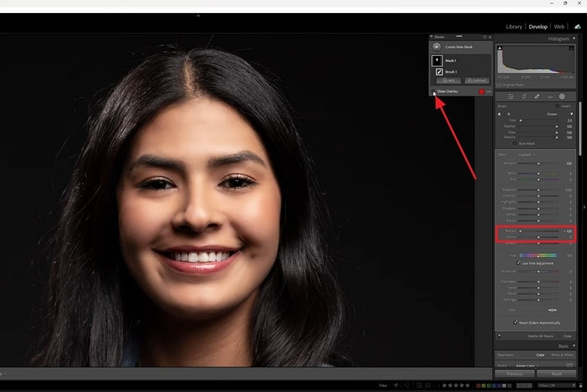This screenshot has height=392, width=587.
Task: Collapse the Histogram panel triangle
Action: coord(574,39)
